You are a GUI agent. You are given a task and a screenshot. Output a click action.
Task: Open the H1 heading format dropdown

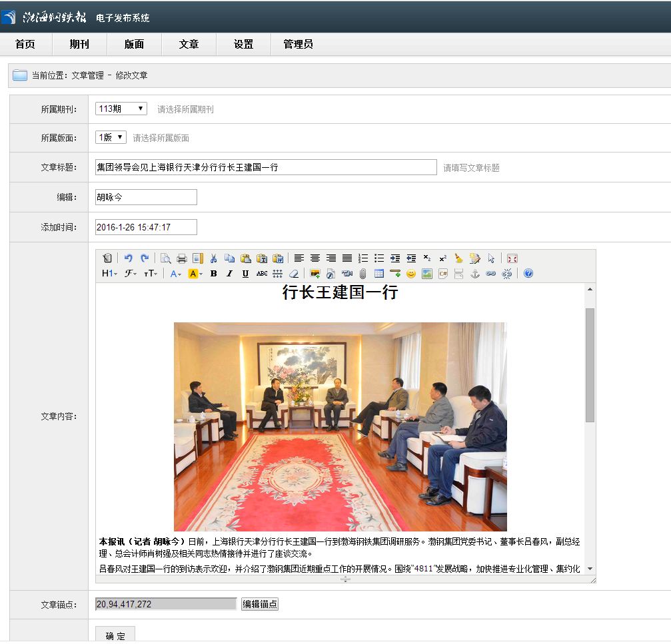tap(109, 274)
